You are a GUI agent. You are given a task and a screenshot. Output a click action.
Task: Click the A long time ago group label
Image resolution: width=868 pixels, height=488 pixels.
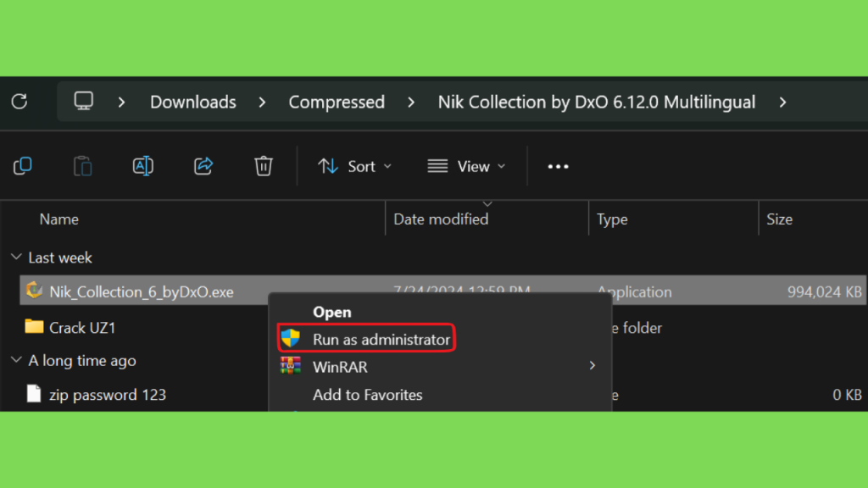click(82, 361)
